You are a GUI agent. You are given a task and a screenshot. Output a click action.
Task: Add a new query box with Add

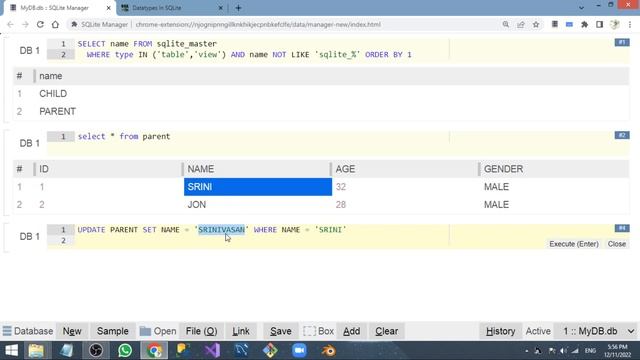click(351, 331)
